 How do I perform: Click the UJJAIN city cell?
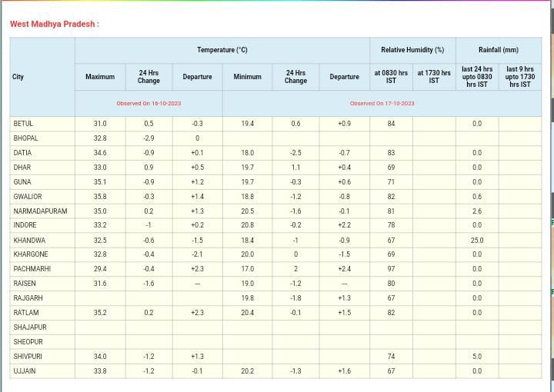pos(25,371)
